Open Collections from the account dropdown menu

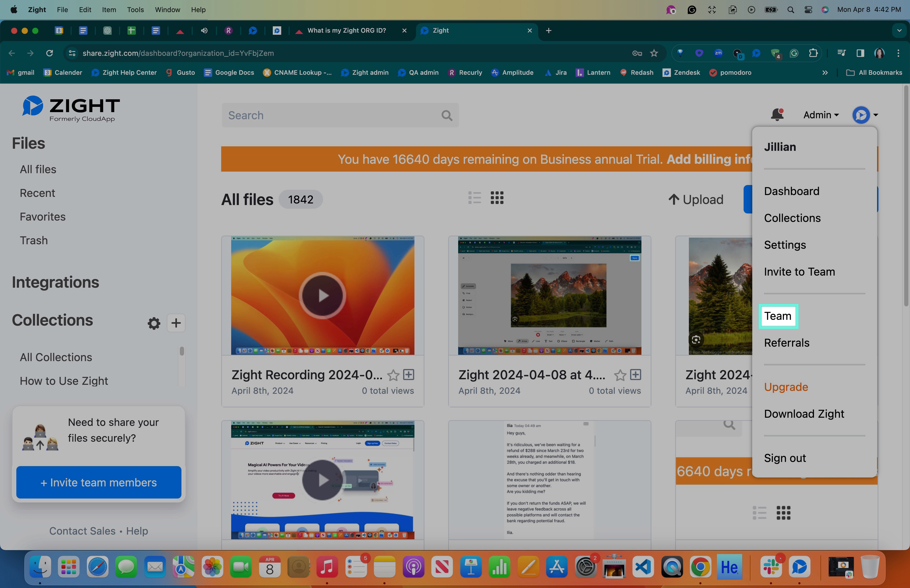tap(792, 218)
